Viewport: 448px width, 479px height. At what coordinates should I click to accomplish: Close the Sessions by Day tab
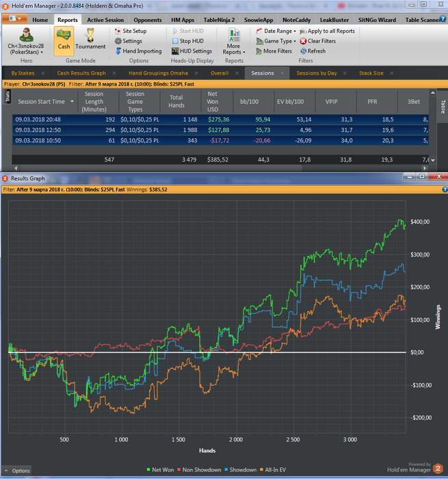pyautogui.click(x=345, y=73)
